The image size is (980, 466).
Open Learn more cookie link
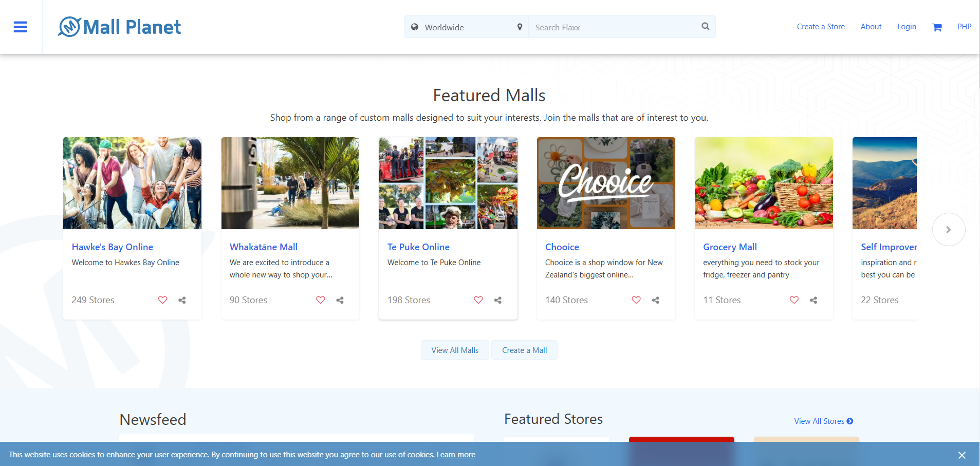(456, 455)
